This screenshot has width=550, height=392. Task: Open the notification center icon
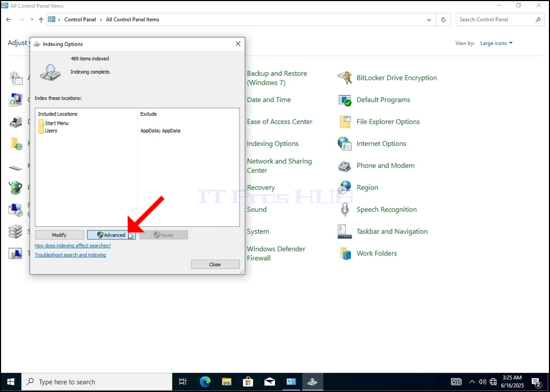[536, 382]
